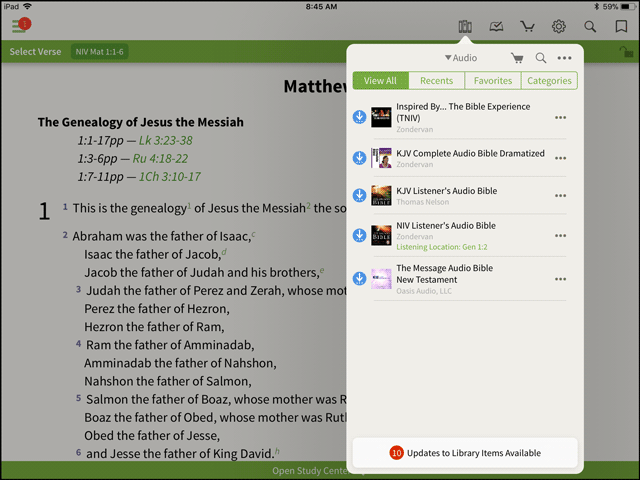Switch to the Recents tab
Viewport: 640px width, 480px height.
436,80
